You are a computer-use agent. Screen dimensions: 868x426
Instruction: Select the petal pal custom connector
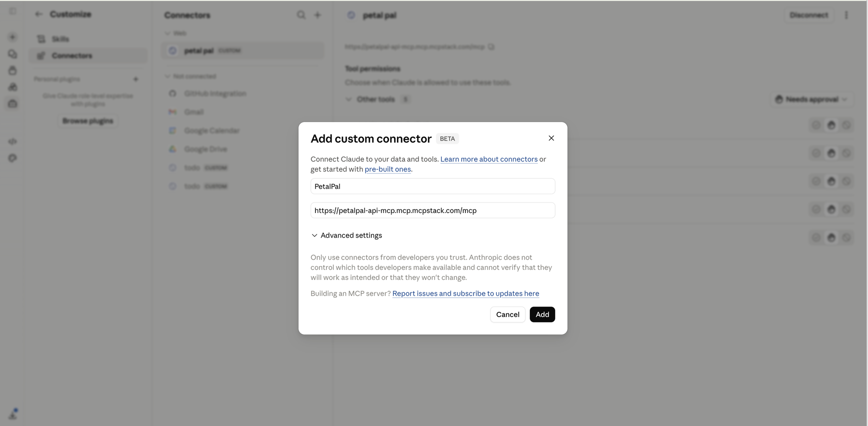coord(243,51)
